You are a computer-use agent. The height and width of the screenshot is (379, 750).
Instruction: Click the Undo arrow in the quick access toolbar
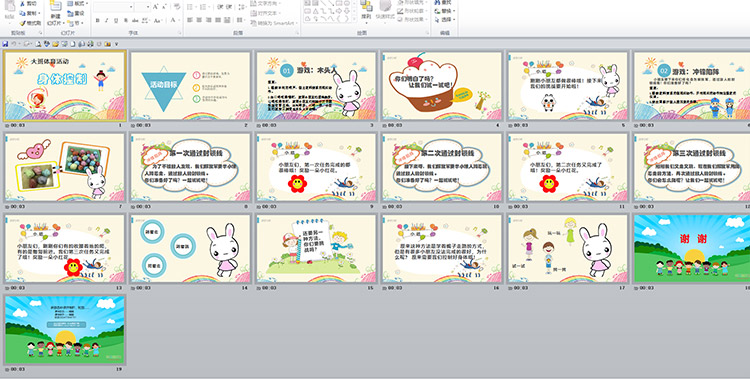(14, 44)
